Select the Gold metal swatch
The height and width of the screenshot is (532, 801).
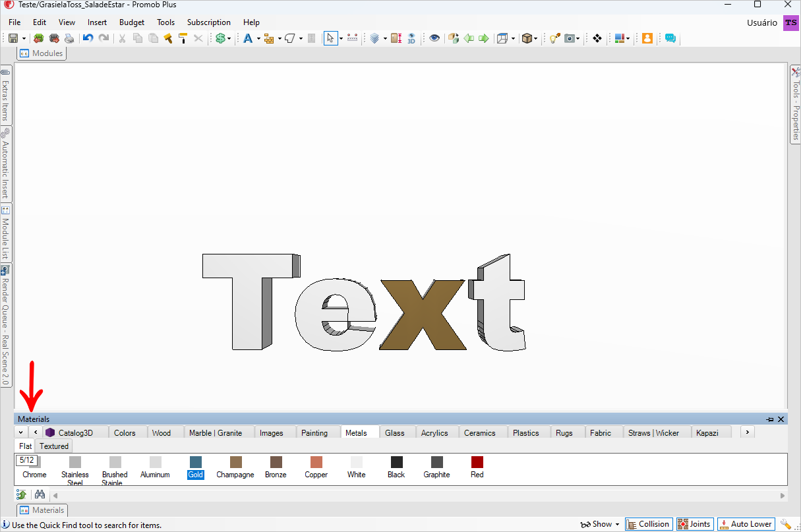[195, 467]
